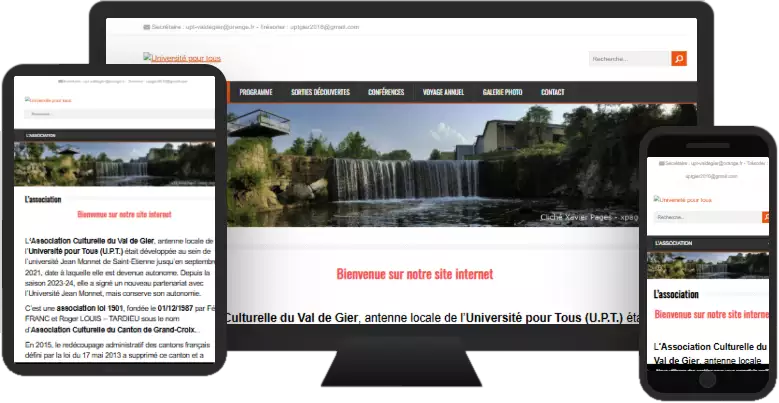Image resolution: width=779 pixels, height=403 pixels.
Task: Click the desktop 'Université pour tous' logo link
Action: coord(182,58)
